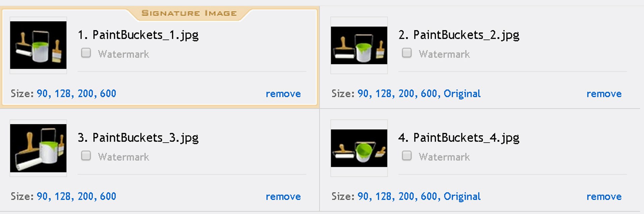The width and height of the screenshot is (644, 214).
Task: Click the PaintBuckets_4.jpg thumbnail image
Action: click(359, 148)
